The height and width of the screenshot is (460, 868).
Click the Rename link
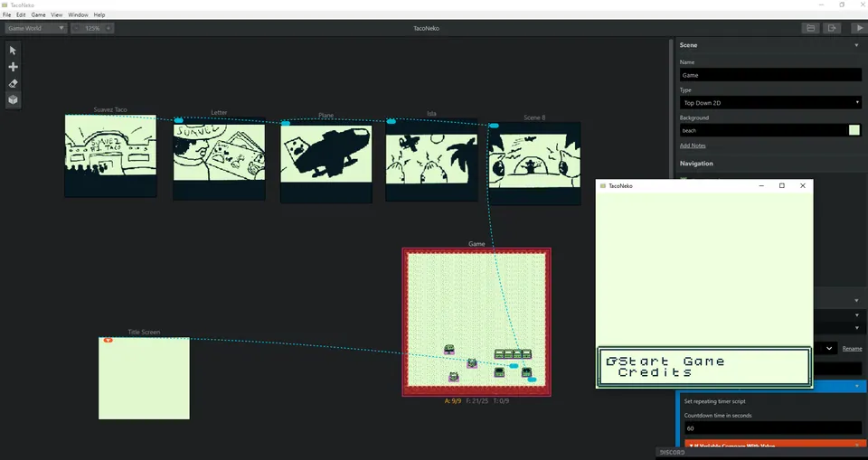point(852,349)
